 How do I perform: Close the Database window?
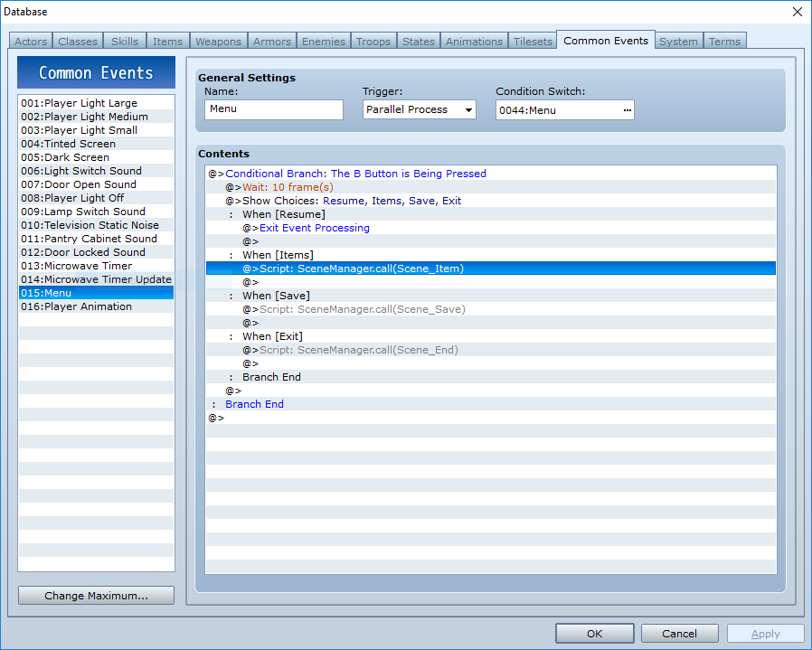797,12
